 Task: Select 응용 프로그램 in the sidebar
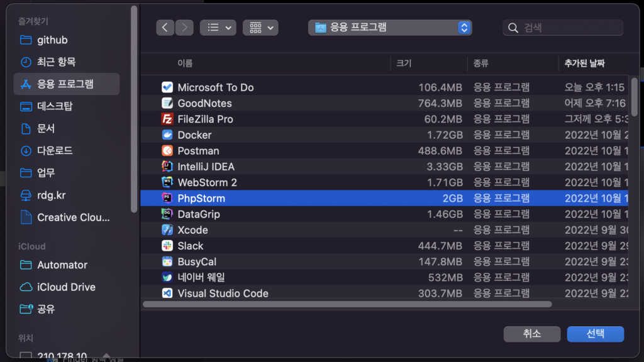(x=67, y=84)
